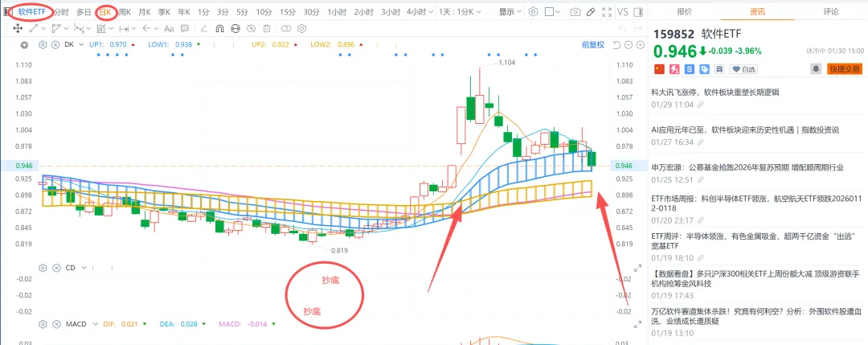Select the arrow annotation tool
The width and height of the screenshot is (868, 345).
(x=146, y=28)
